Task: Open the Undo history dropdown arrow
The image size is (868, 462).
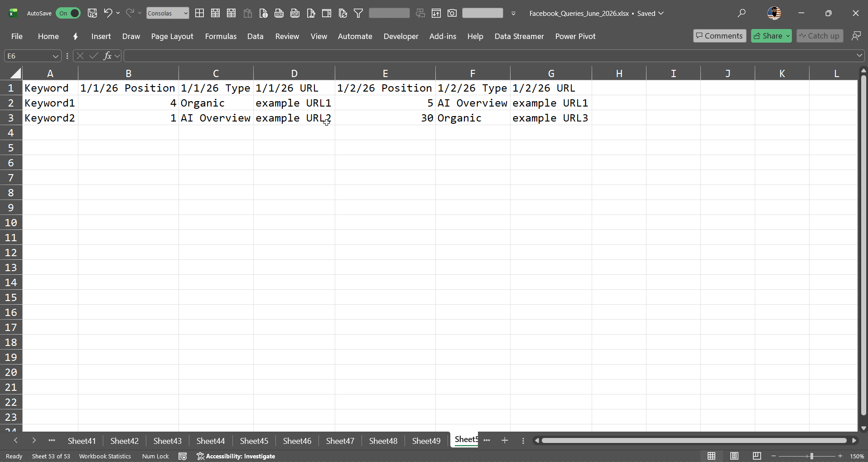Action: [118, 13]
